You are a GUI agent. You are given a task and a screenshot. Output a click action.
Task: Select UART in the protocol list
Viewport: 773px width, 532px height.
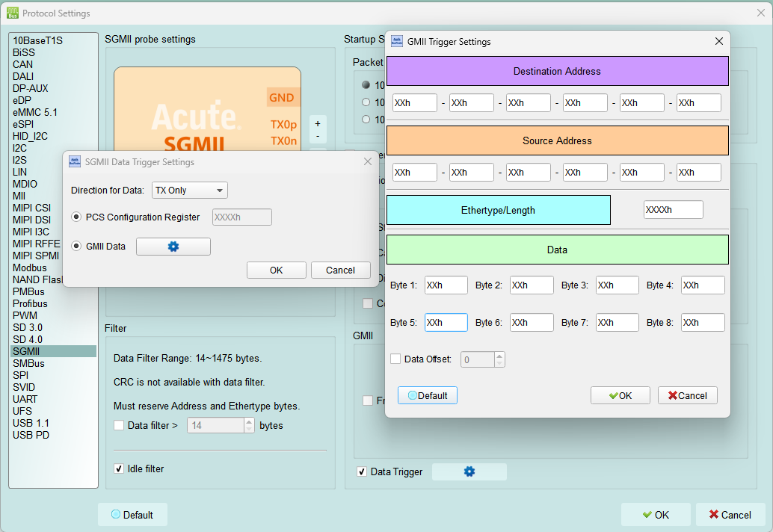tap(53, 399)
